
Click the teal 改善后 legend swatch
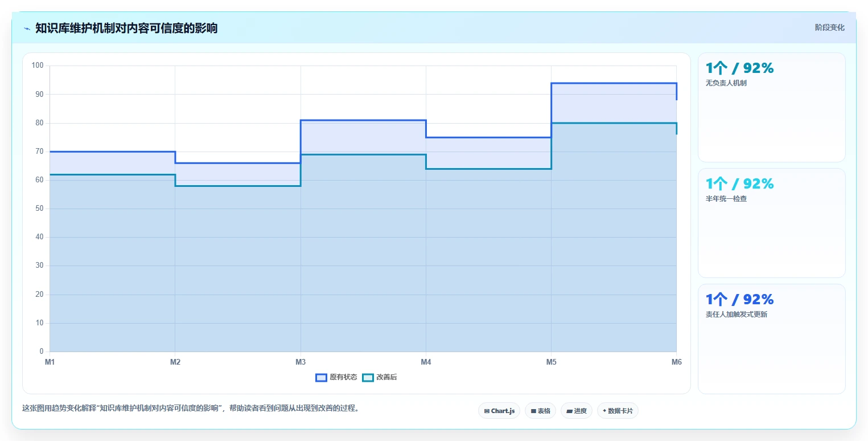point(368,377)
